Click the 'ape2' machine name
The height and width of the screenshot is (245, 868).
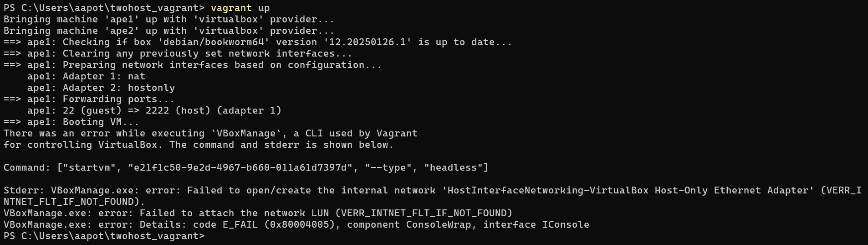click(122, 31)
